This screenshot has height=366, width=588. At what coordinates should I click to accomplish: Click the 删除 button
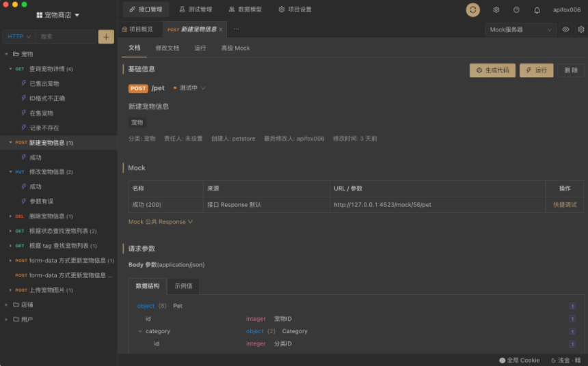point(571,70)
